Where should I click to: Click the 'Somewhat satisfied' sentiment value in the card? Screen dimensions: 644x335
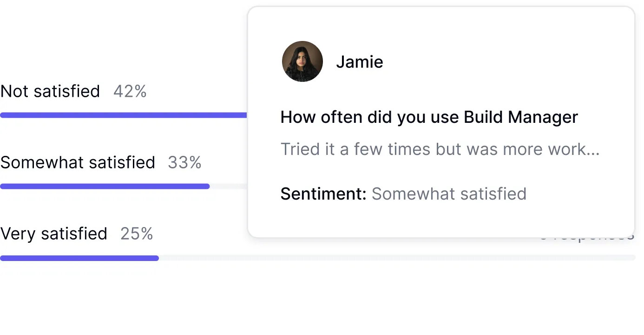click(449, 194)
